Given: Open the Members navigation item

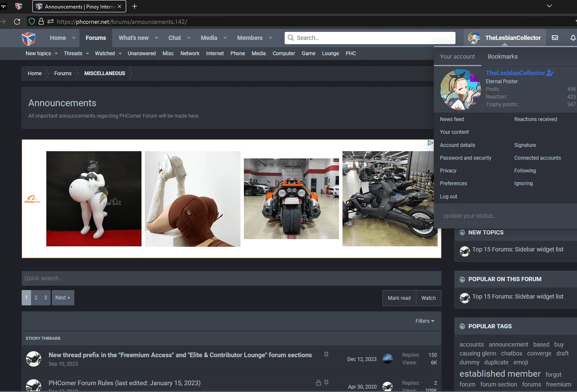Looking at the screenshot, I should tap(250, 38).
